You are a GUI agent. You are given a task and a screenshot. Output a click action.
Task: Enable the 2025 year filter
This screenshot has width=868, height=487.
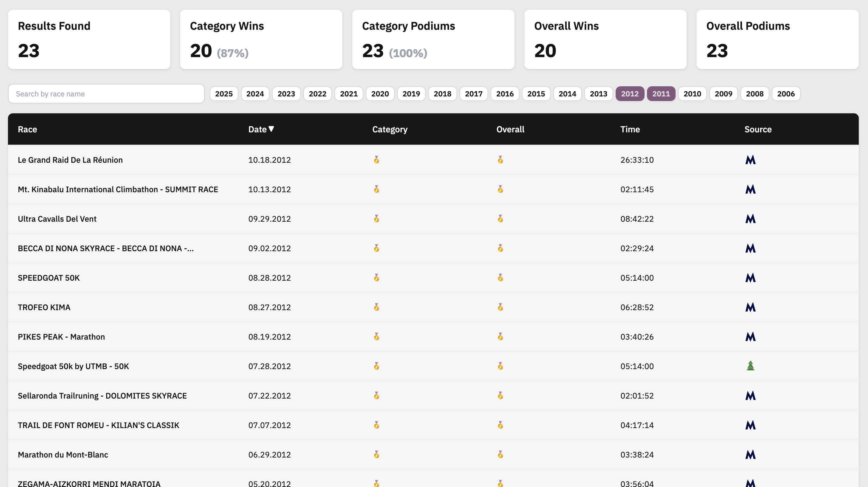point(224,94)
